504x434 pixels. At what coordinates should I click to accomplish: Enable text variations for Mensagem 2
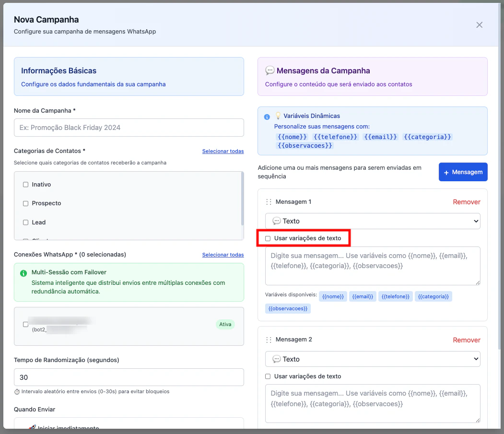click(268, 376)
